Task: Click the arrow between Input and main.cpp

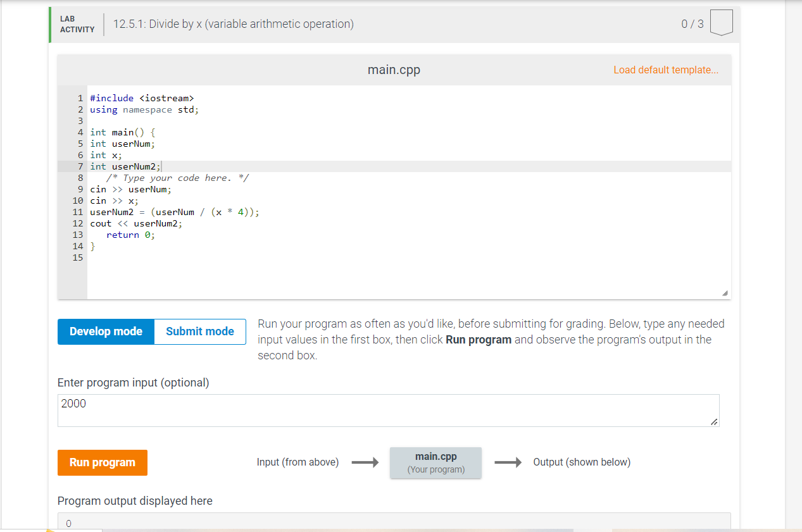Action: (x=365, y=462)
